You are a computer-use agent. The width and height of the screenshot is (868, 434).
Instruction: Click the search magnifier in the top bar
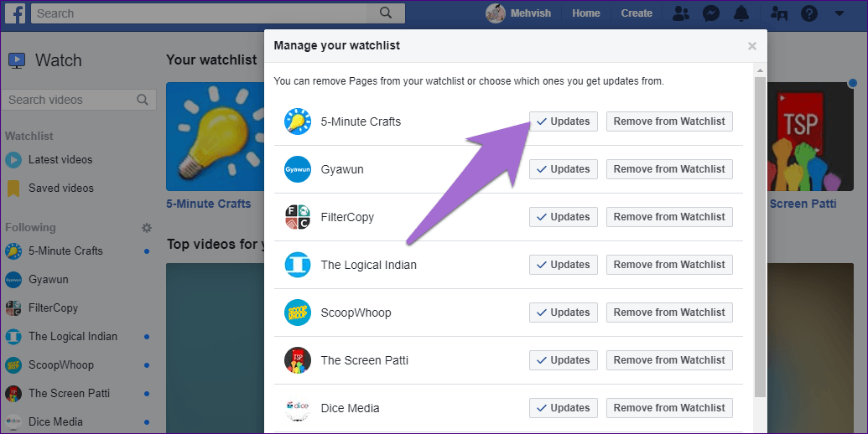(386, 13)
